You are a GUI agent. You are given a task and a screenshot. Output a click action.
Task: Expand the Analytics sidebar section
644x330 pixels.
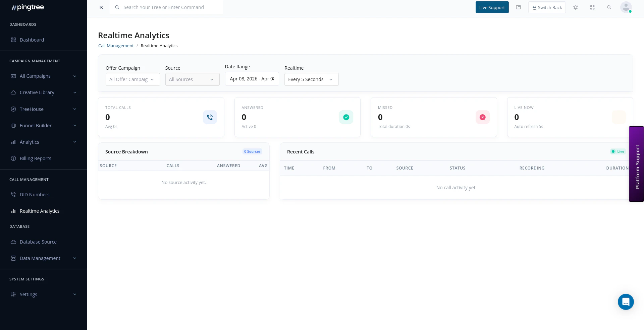click(30, 142)
